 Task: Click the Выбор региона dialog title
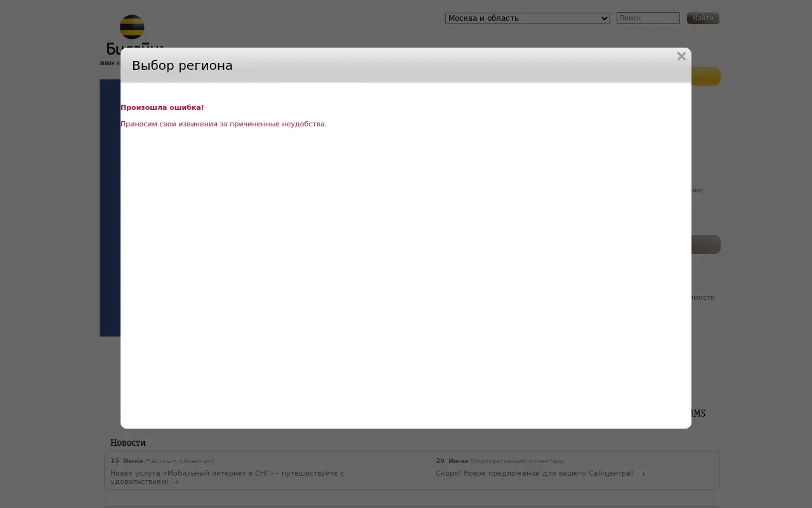coord(182,65)
